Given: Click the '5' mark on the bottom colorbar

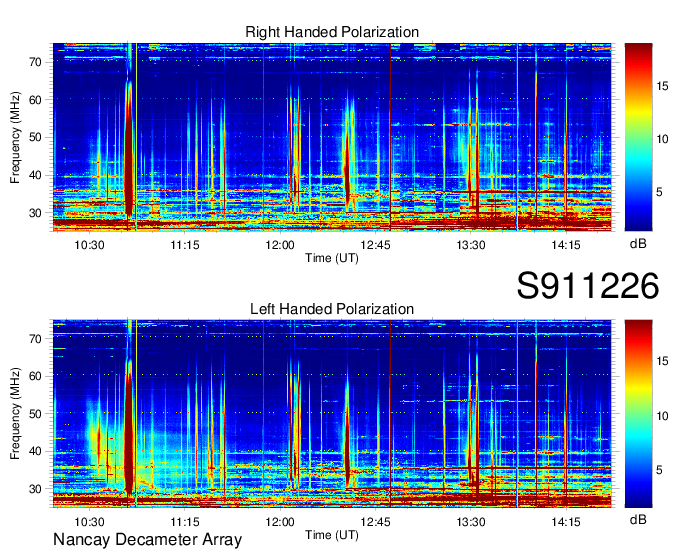Looking at the screenshot, I should click(x=659, y=470).
